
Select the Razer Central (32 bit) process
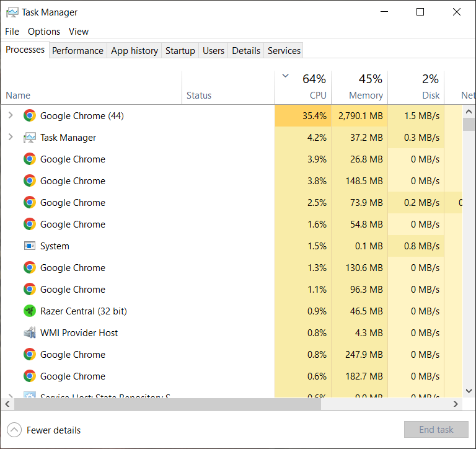(x=84, y=311)
